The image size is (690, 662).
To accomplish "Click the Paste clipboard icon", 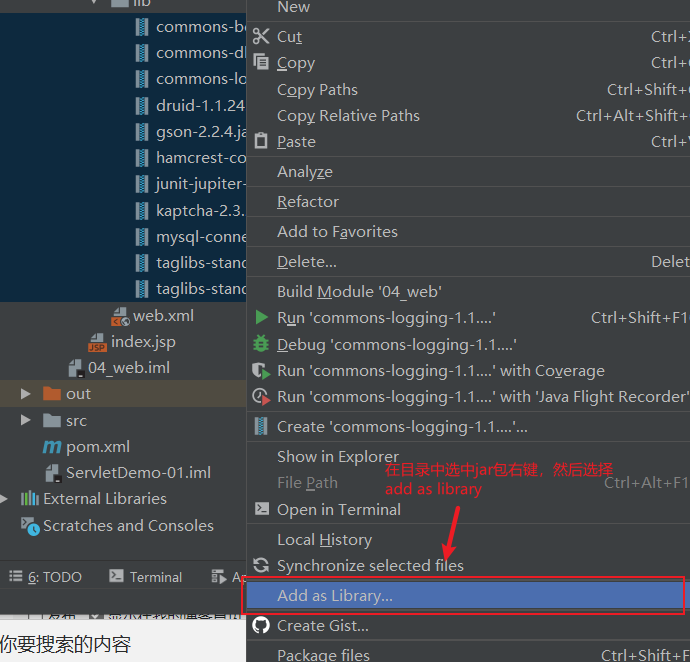I will tap(261, 141).
